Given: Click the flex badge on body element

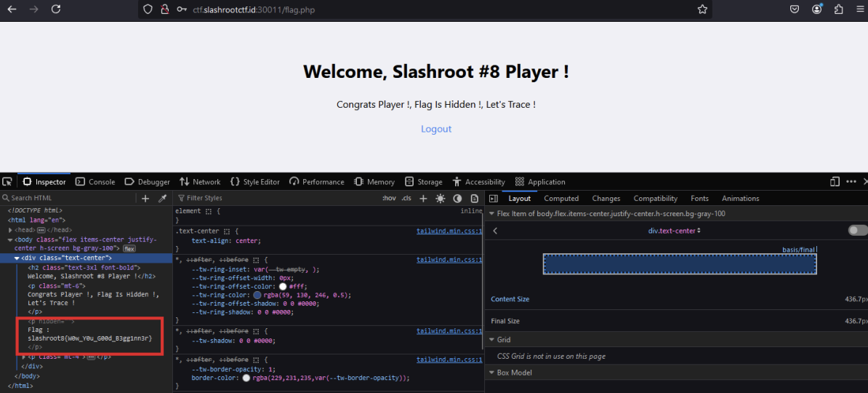Looking at the screenshot, I should click(129, 249).
